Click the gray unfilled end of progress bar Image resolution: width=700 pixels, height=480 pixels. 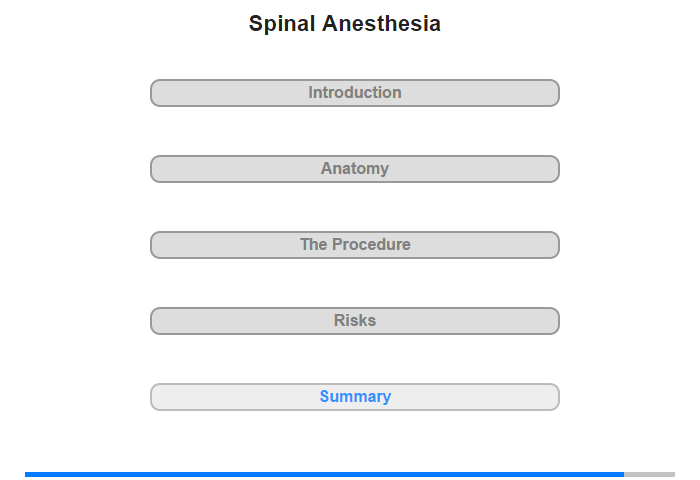point(650,474)
